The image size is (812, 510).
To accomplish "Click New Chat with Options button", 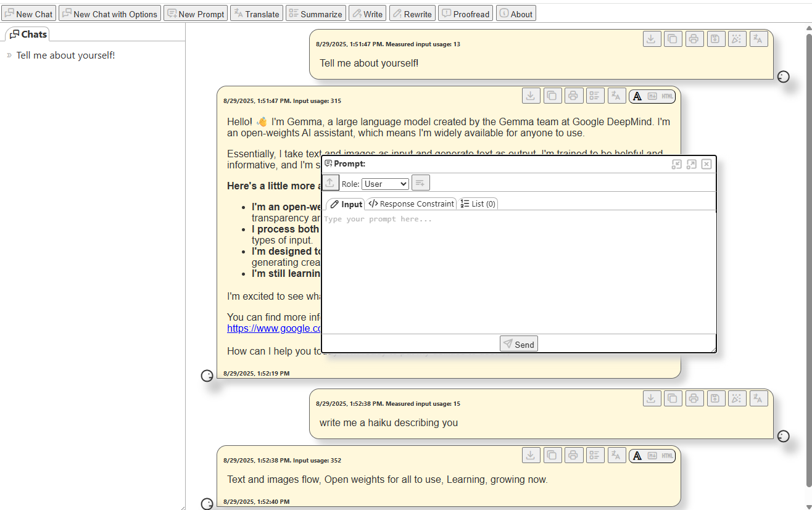I will pos(110,14).
